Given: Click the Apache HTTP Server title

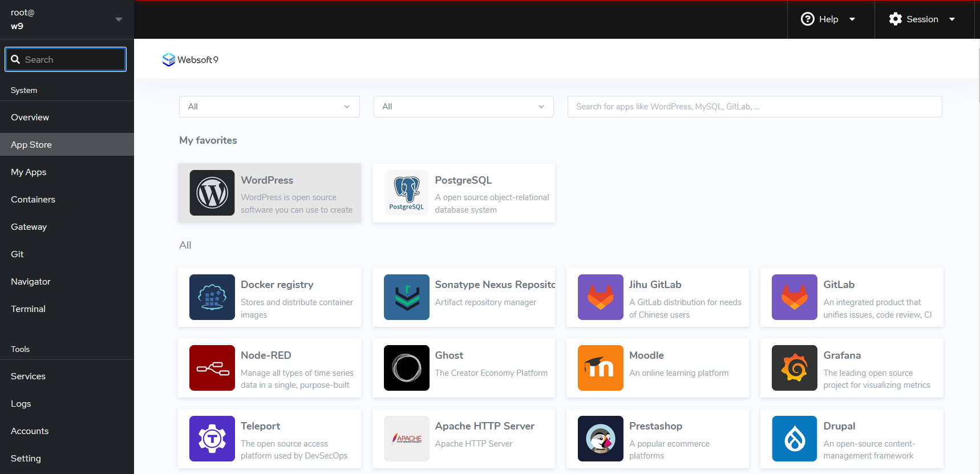Looking at the screenshot, I should (484, 426).
